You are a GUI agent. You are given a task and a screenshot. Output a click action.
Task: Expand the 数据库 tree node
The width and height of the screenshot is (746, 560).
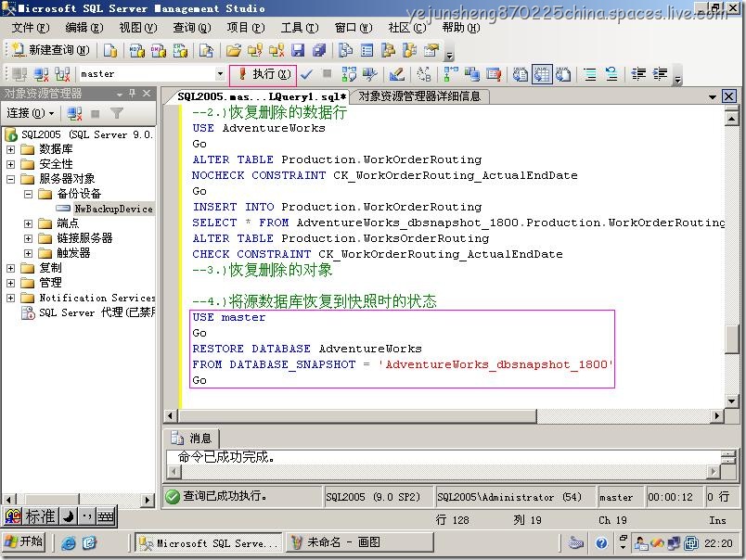[10, 149]
